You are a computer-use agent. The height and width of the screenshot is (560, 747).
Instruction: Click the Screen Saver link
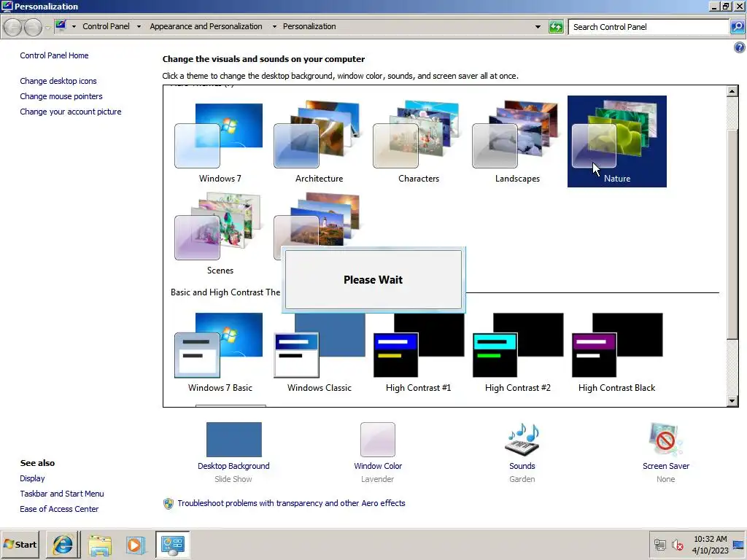(x=665, y=466)
